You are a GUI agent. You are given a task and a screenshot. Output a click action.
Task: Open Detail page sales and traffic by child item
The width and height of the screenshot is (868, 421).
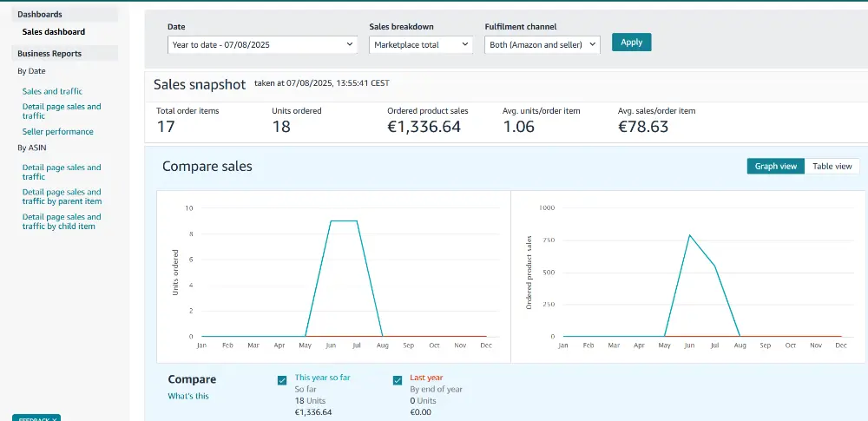click(x=62, y=221)
